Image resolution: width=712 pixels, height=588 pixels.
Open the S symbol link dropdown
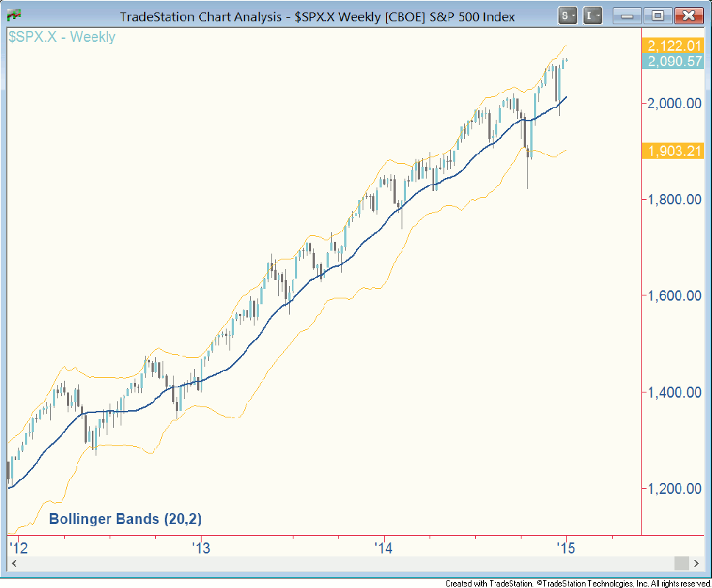(x=567, y=15)
